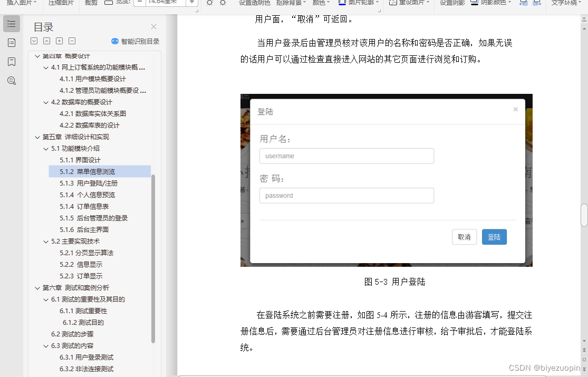Screen dimensions: 588x377
Task: Increase picture width with the plus button
Action: [191, 2]
